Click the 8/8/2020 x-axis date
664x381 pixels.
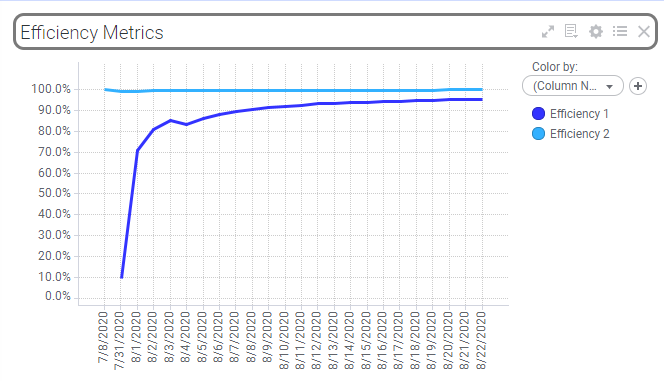[x=252, y=337]
